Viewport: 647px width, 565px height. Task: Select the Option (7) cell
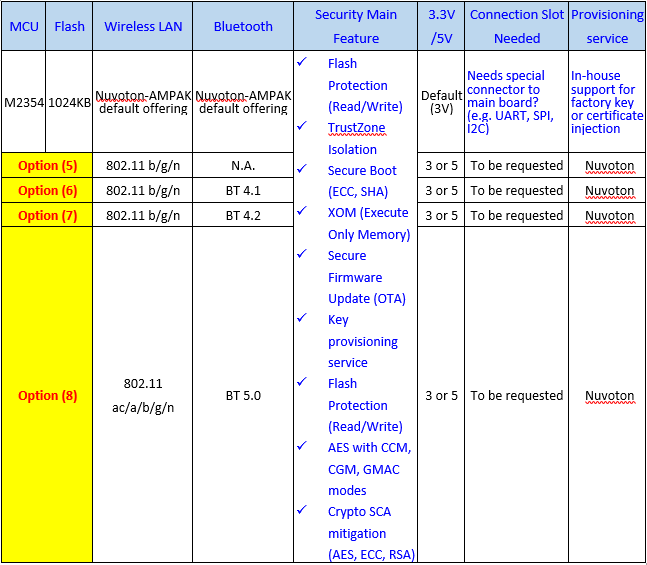pyautogui.click(x=47, y=215)
